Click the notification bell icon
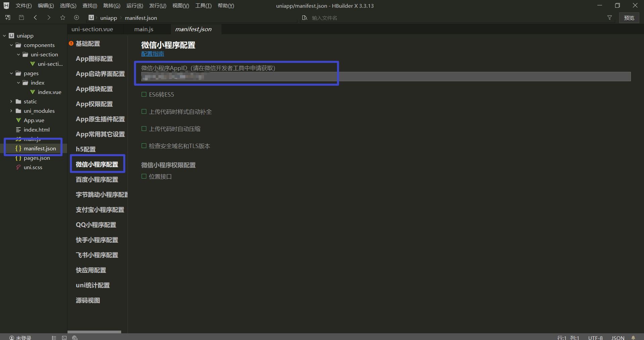 pos(633,338)
